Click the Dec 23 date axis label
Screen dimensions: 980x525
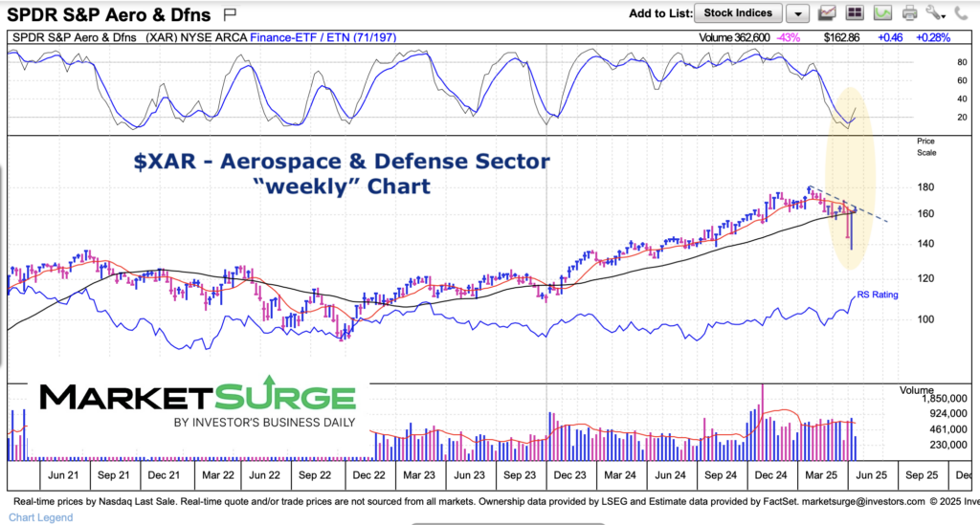570,475
